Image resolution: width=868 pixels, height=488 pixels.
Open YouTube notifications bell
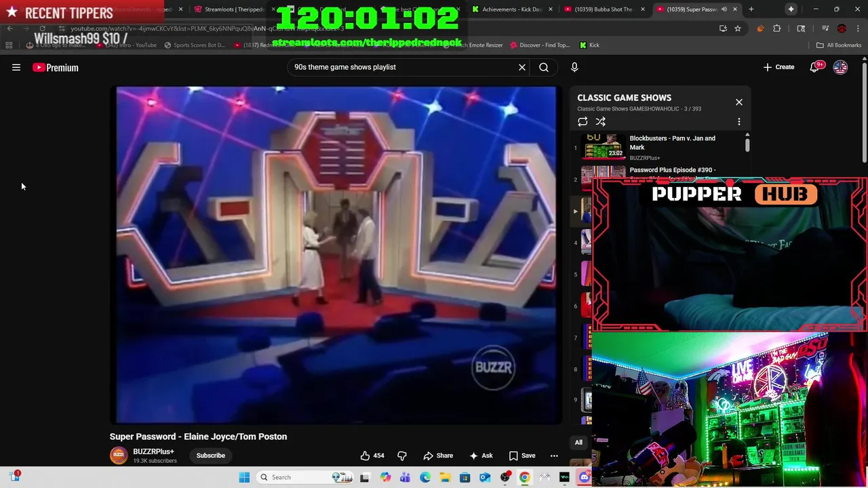coord(814,67)
